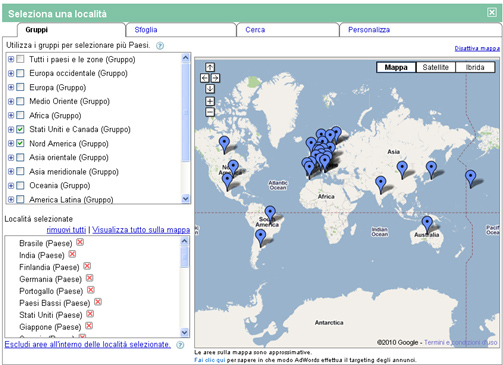Remove Stati Uniti from selected locations

tap(90, 314)
